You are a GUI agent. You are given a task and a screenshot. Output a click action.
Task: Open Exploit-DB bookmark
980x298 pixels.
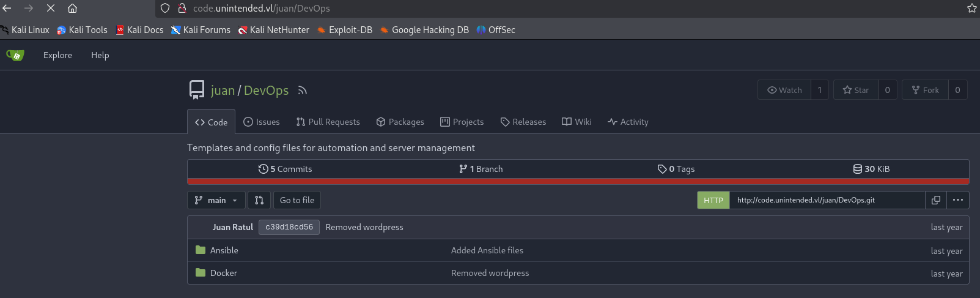(345, 29)
